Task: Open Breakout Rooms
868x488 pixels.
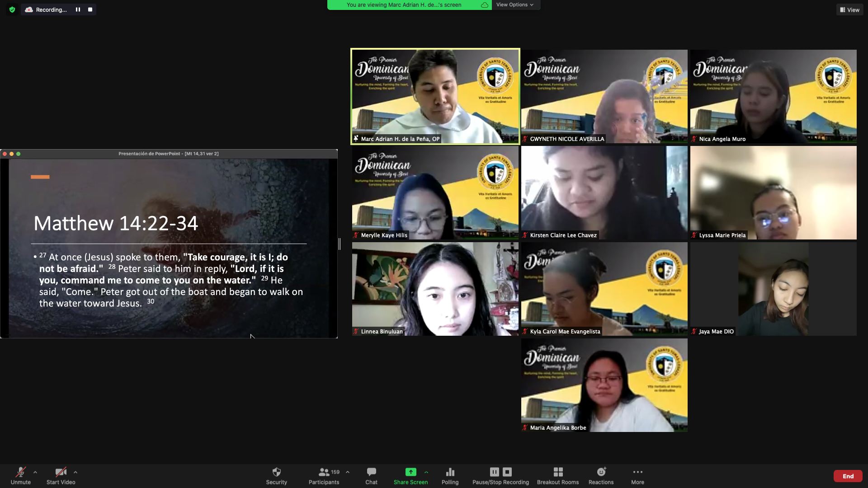Action: [557, 475]
